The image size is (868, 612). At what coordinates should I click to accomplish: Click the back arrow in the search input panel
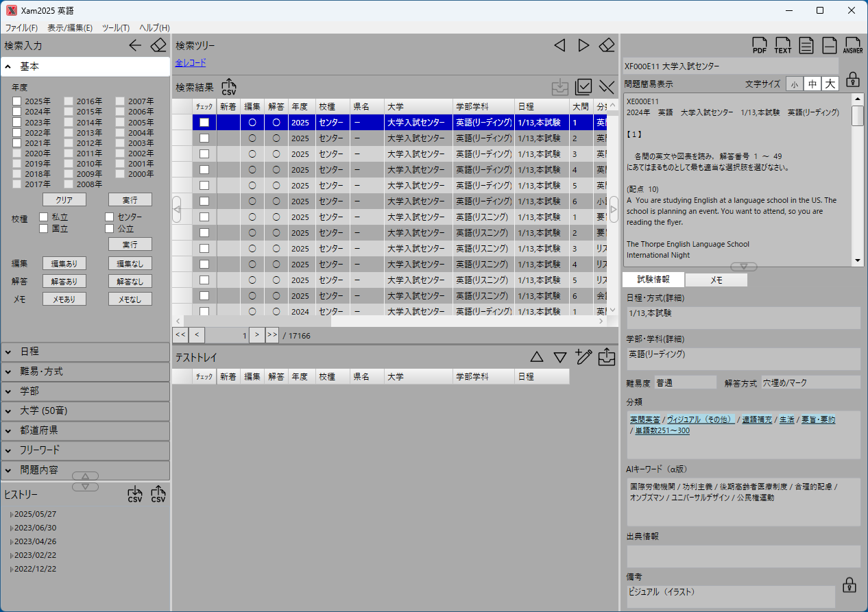(x=135, y=46)
